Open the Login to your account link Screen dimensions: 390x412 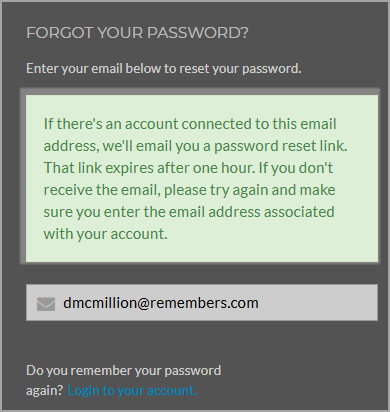[x=132, y=390]
